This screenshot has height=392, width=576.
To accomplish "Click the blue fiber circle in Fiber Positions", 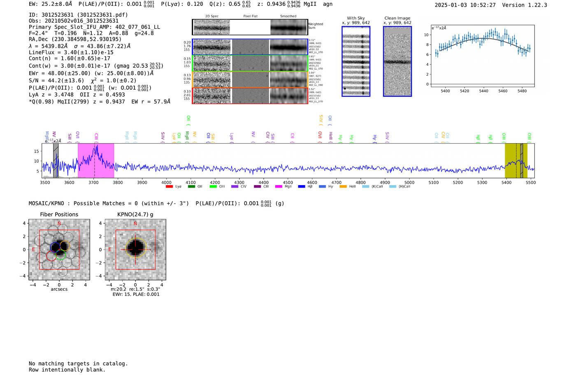I will pyautogui.click(x=56, y=247).
